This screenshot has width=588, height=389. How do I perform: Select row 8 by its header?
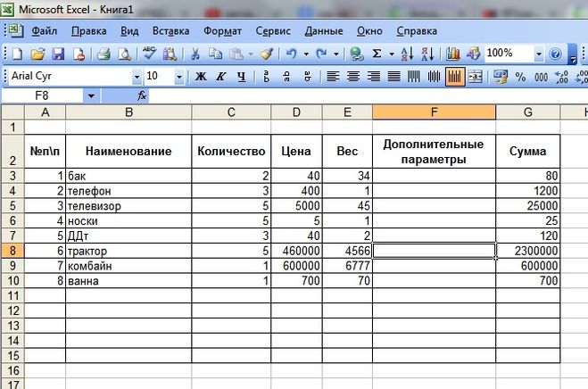coord(12,251)
